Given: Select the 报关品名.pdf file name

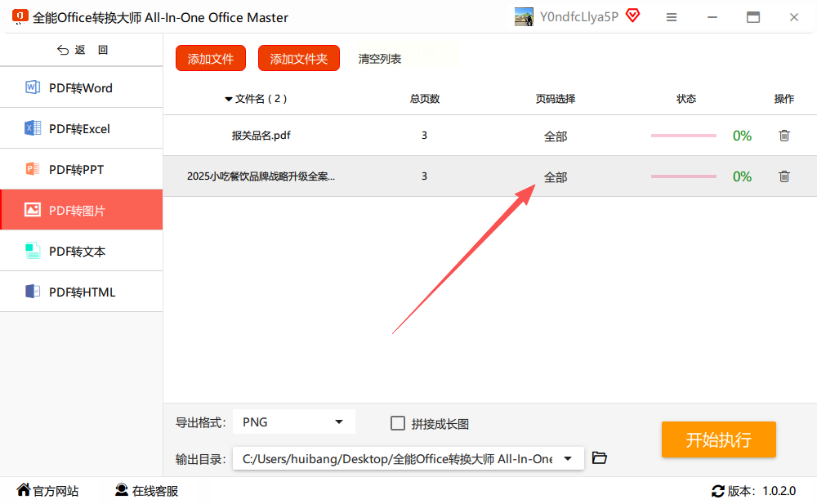Looking at the screenshot, I should click(261, 136).
